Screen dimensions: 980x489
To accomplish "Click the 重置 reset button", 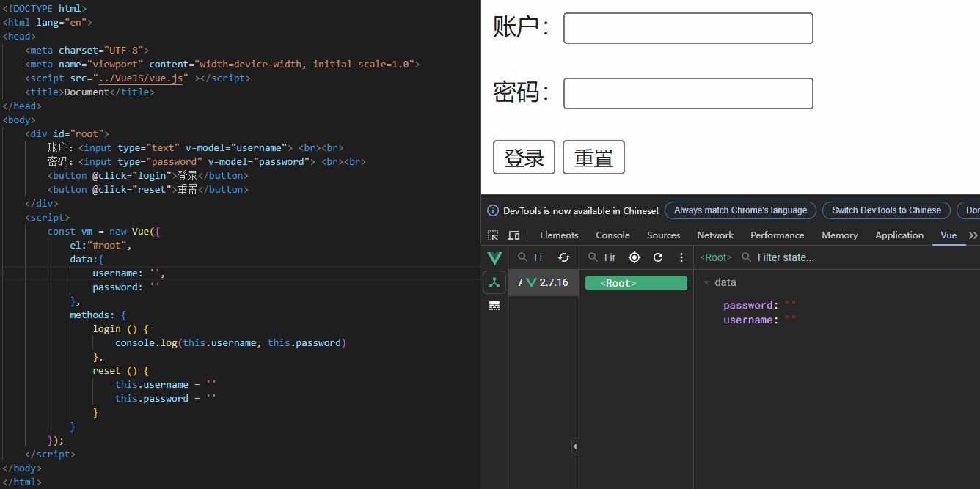I will coord(593,158).
